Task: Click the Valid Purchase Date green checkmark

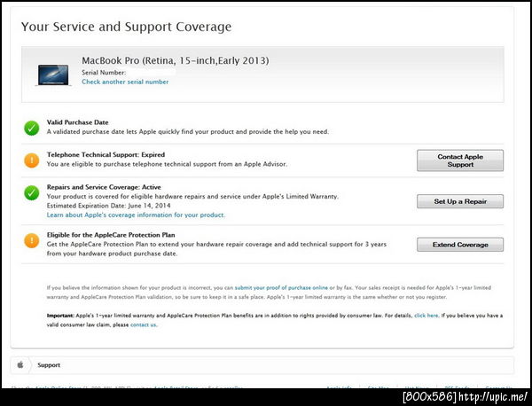Action: (32, 129)
